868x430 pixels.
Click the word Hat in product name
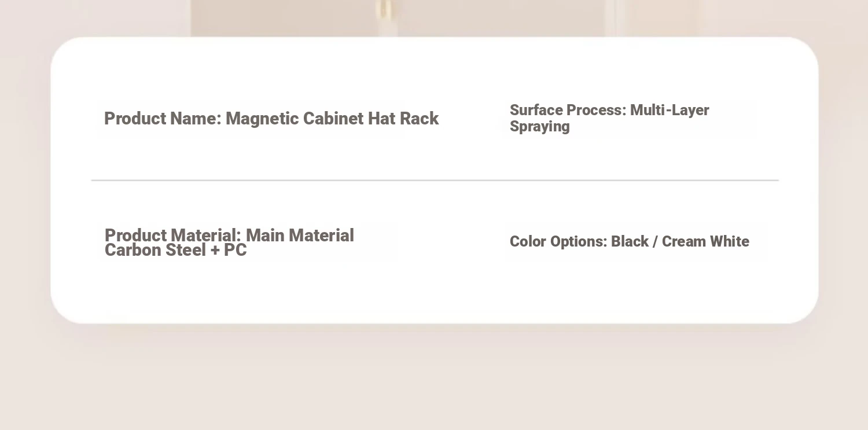click(381, 119)
